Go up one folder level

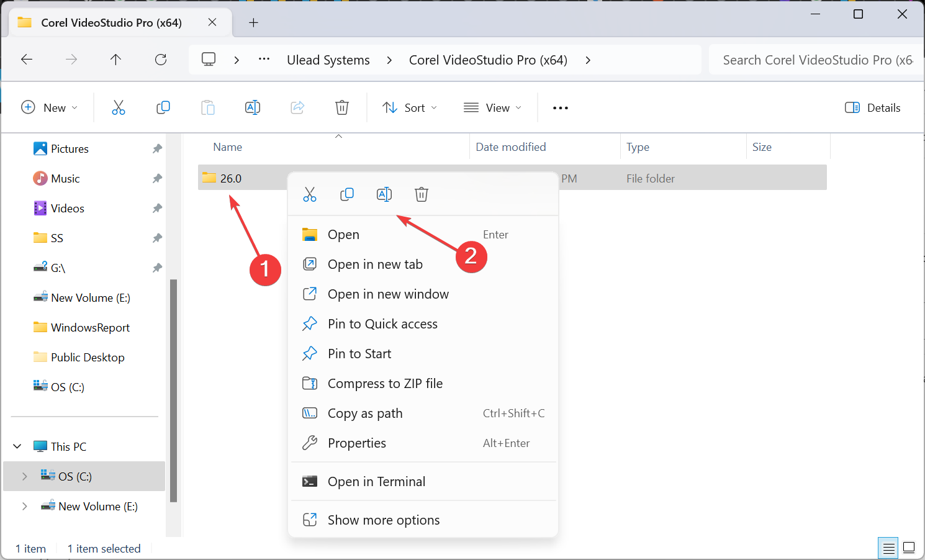(x=115, y=60)
